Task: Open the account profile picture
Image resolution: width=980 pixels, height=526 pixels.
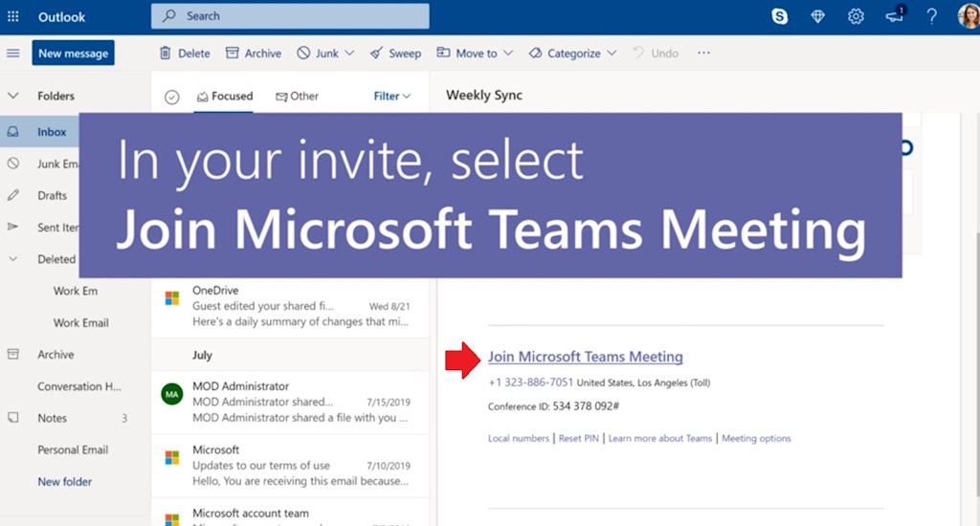Action: coord(969,15)
